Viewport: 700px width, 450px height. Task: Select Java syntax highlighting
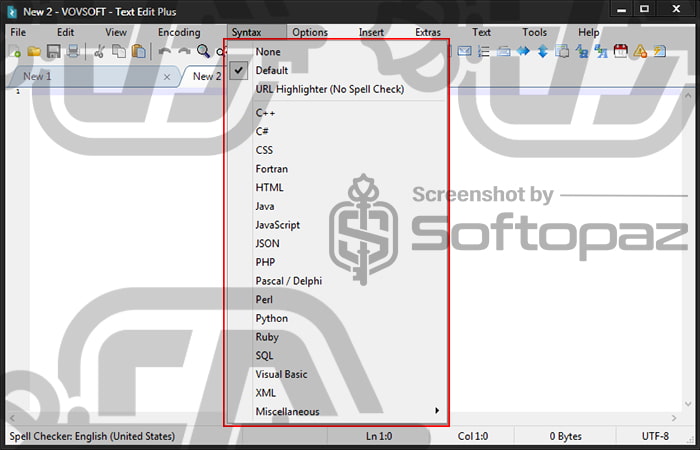337,206
